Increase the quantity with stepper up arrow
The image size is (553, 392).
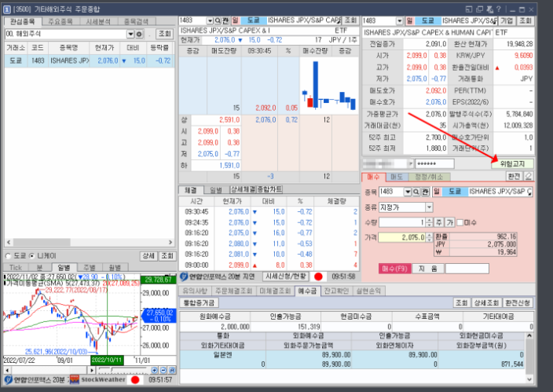[429, 221]
